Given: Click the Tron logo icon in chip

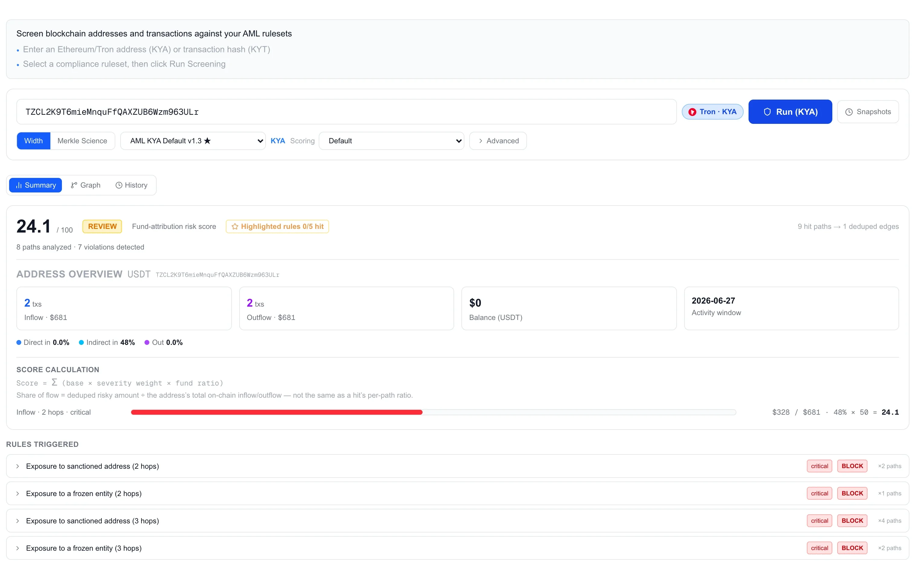Looking at the screenshot, I should point(692,112).
